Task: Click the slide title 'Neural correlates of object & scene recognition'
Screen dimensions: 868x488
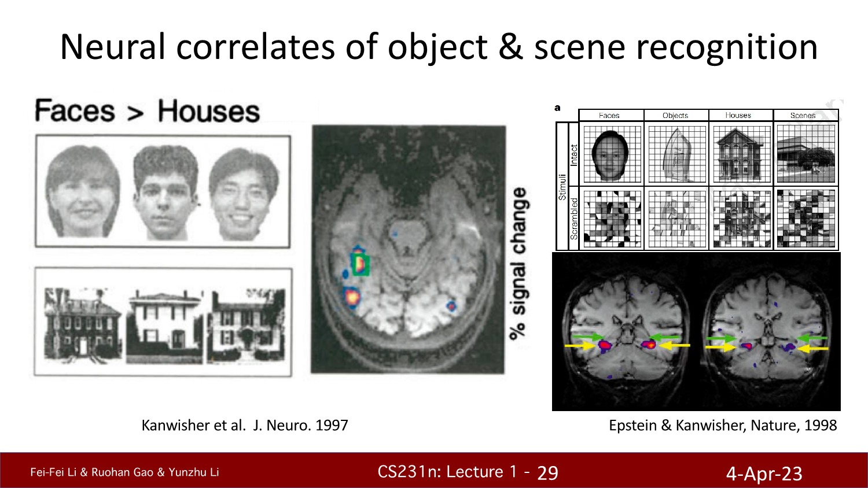Action: click(x=439, y=47)
